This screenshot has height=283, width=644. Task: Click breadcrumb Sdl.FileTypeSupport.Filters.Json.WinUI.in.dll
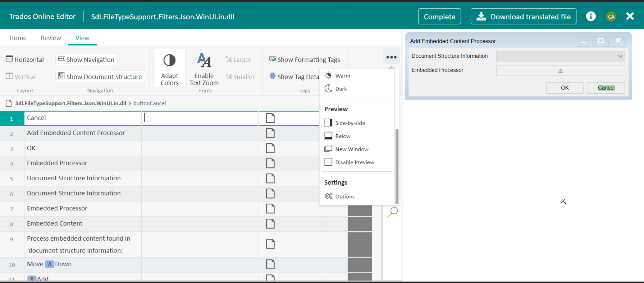(x=70, y=103)
